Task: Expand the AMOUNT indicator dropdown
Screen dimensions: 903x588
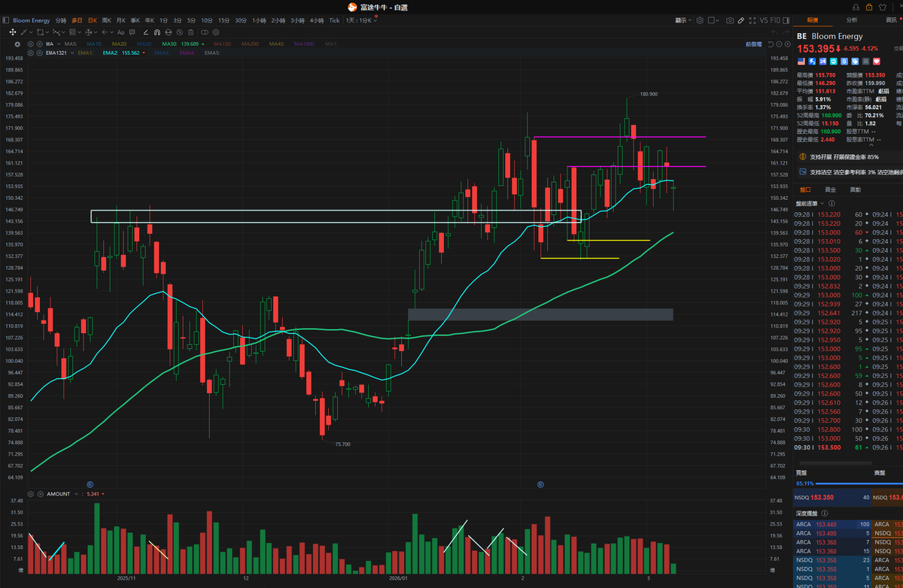Action: (76, 494)
